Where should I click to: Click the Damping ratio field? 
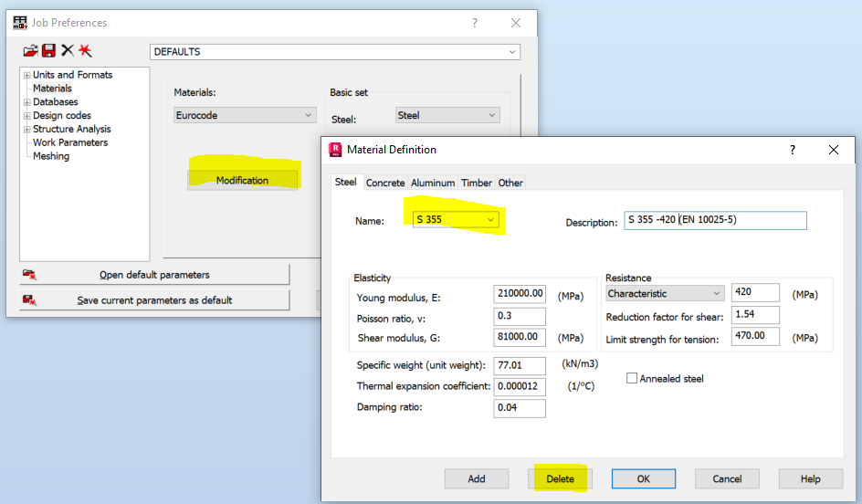[x=520, y=408]
